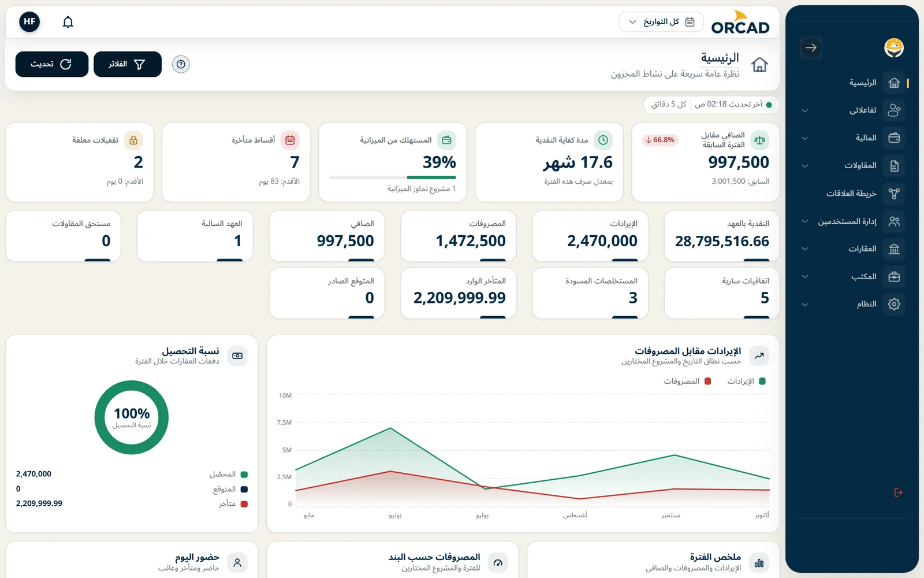Image resolution: width=924 pixels, height=578 pixels.
Task: Click the bar chart icon on ملخص الفترة
Action: [759, 562]
